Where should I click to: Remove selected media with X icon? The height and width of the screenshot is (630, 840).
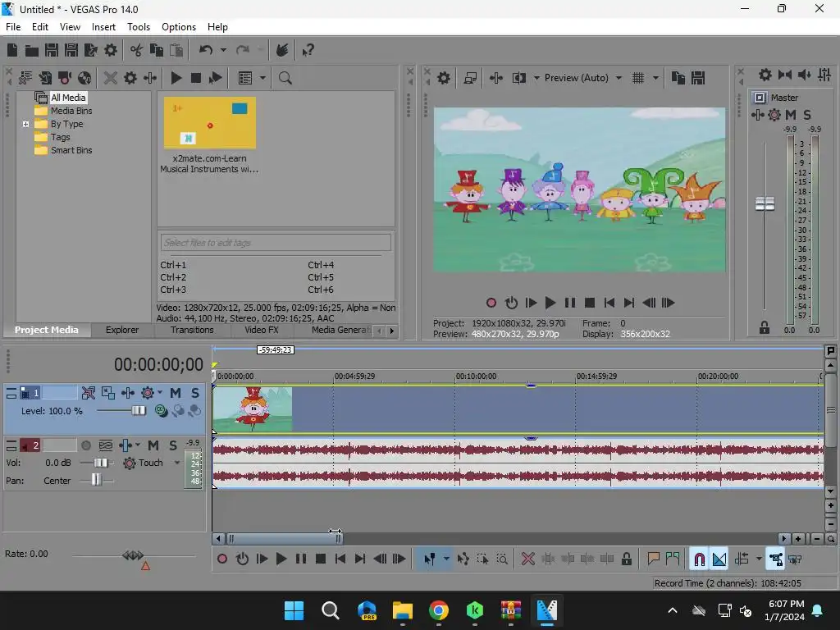(x=111, y=78)
